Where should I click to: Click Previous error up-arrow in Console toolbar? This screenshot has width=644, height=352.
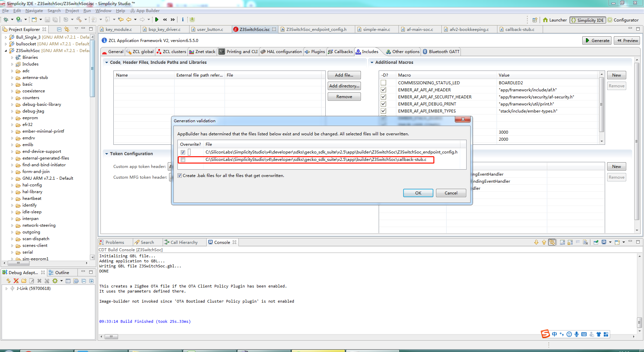544,242
